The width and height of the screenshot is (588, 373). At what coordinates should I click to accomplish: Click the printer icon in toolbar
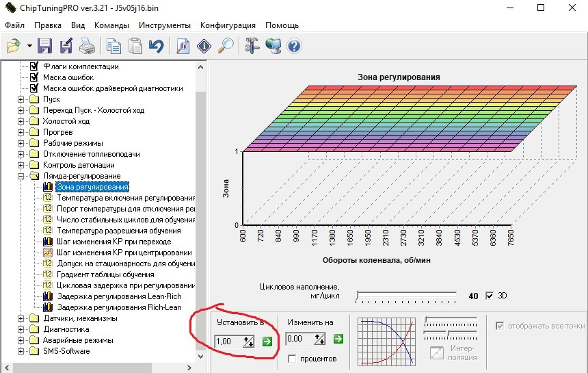(86, 46)
